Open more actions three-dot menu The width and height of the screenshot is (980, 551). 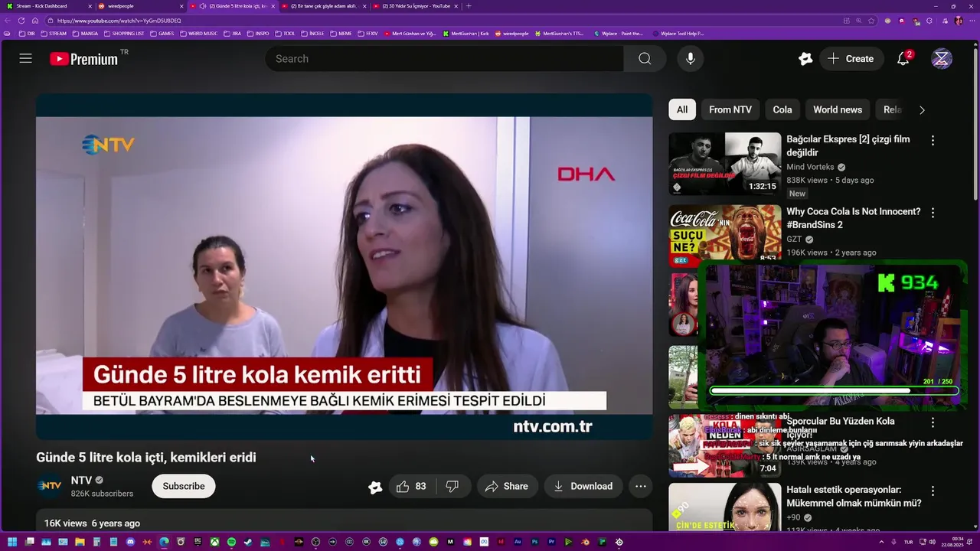641,486
